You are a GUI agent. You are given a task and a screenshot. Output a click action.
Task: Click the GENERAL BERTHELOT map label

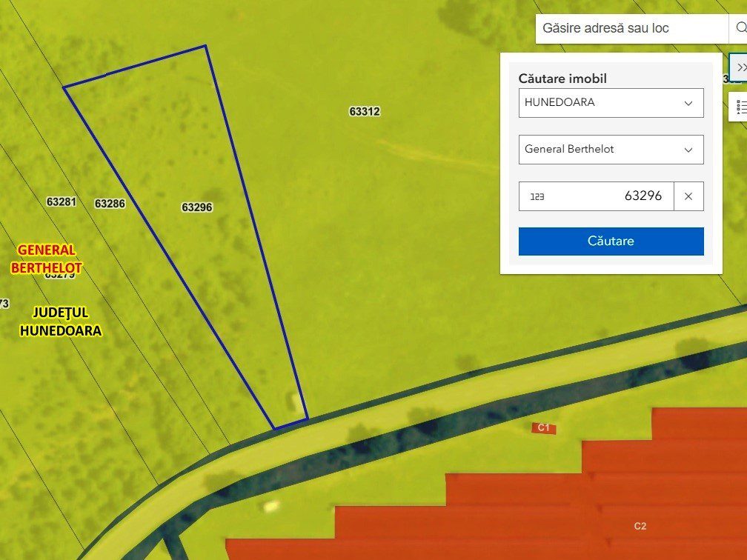46,259
